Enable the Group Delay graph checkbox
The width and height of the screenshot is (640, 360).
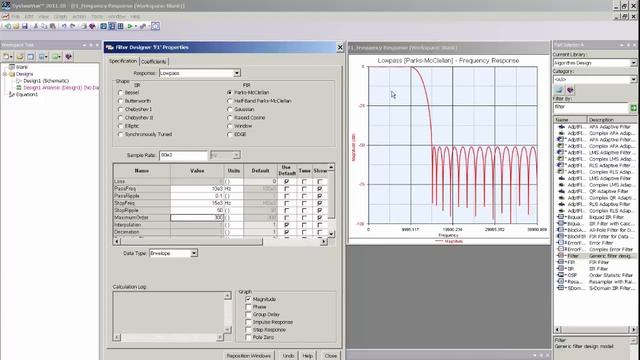pyautogui.click(x=248, y=314)
